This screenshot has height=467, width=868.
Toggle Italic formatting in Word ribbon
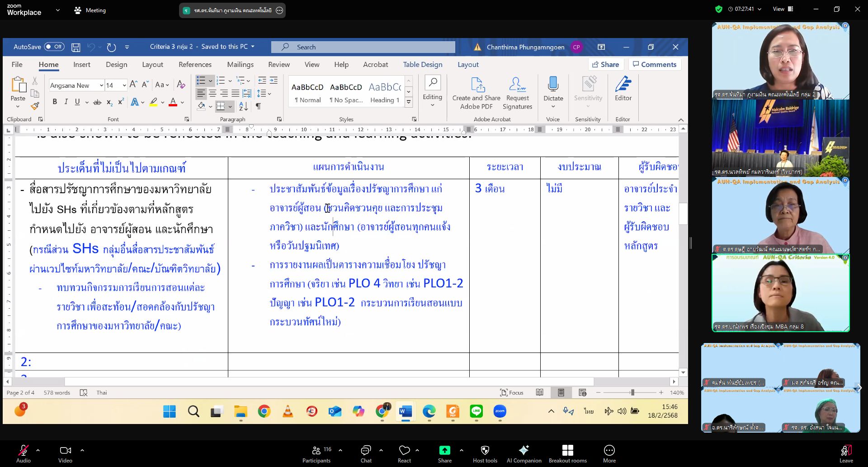click(66, 102)
